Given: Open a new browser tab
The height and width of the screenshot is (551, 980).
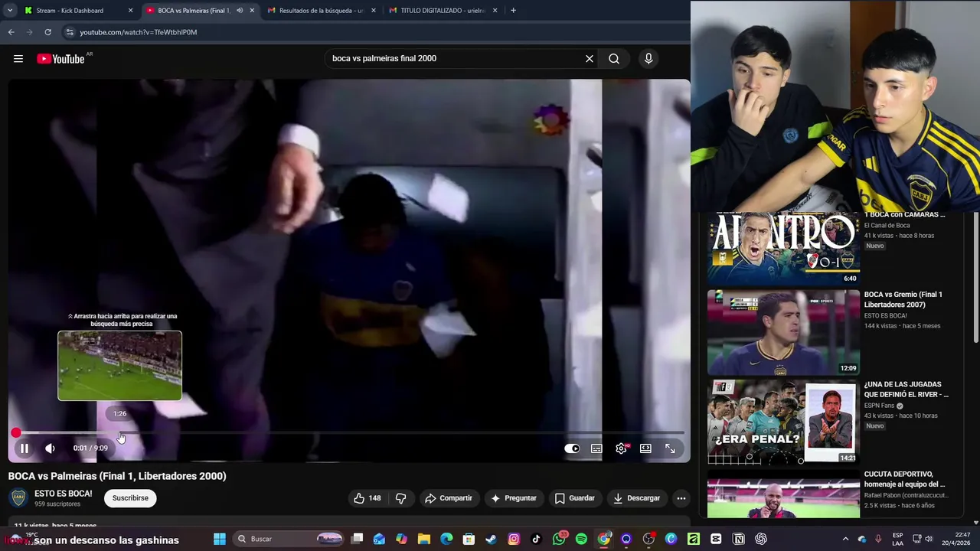Looking at the screenshot, I should click(x=513, y=11).
